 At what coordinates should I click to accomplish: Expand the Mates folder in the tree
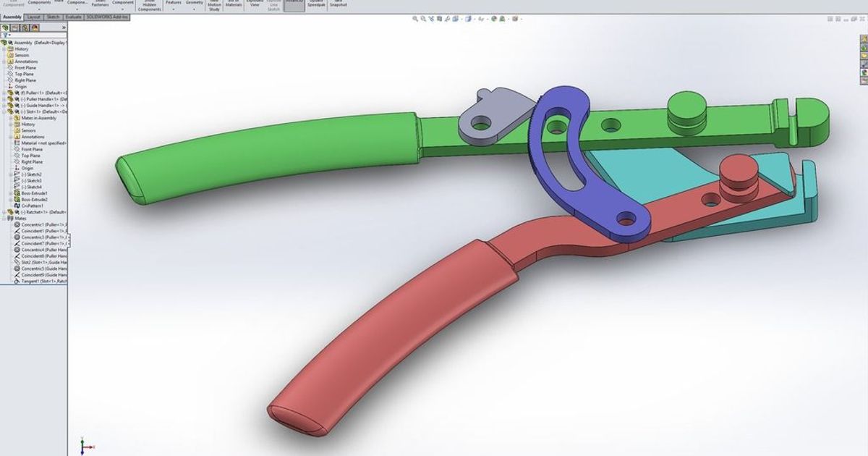(x=4, y=219)
